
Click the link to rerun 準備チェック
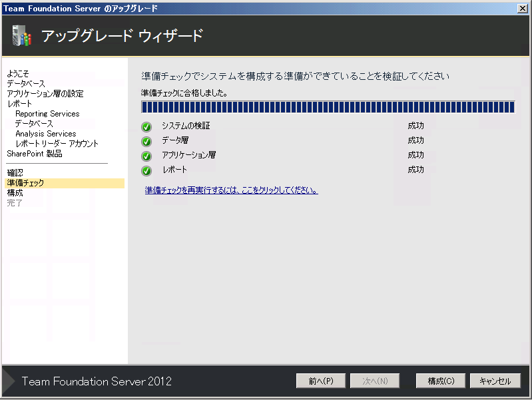(x=232, y=190)
